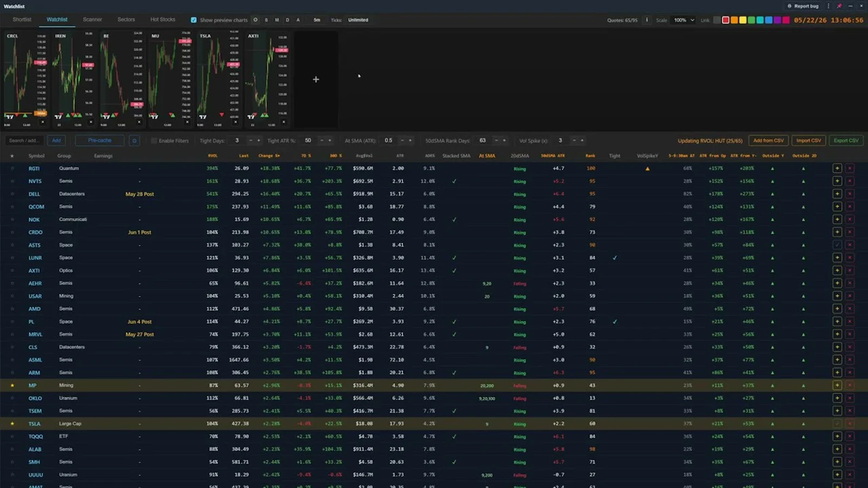
Task: Click the pre-cache settings gear icon
Action: pos(135,140)
